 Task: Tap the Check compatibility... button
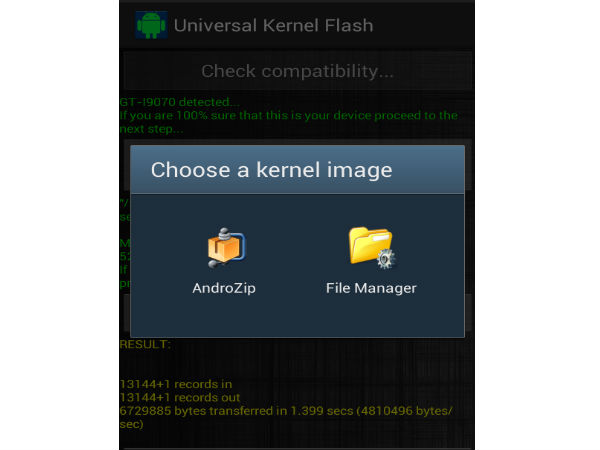point(297,71)
